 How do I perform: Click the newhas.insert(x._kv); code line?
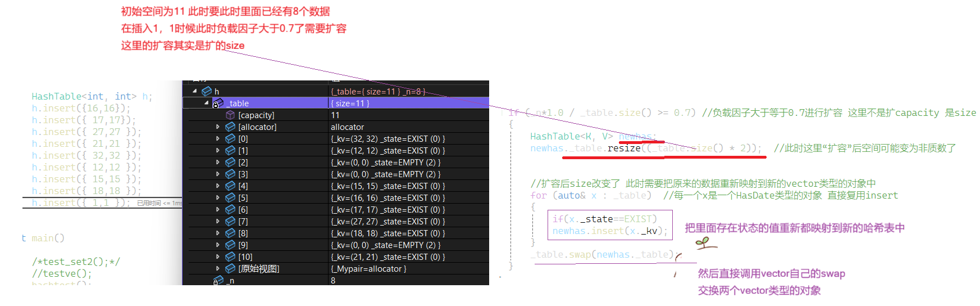pyautogui.click(x=610, y=231)
